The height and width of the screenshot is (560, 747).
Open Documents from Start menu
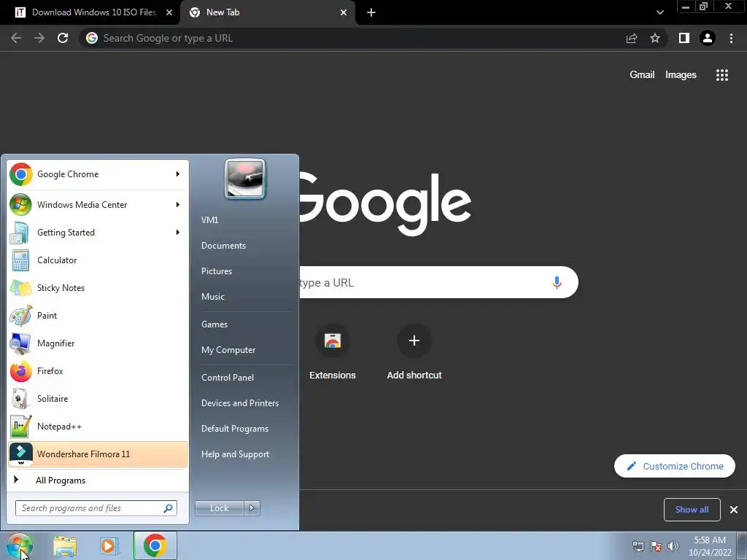pos(223,246)
